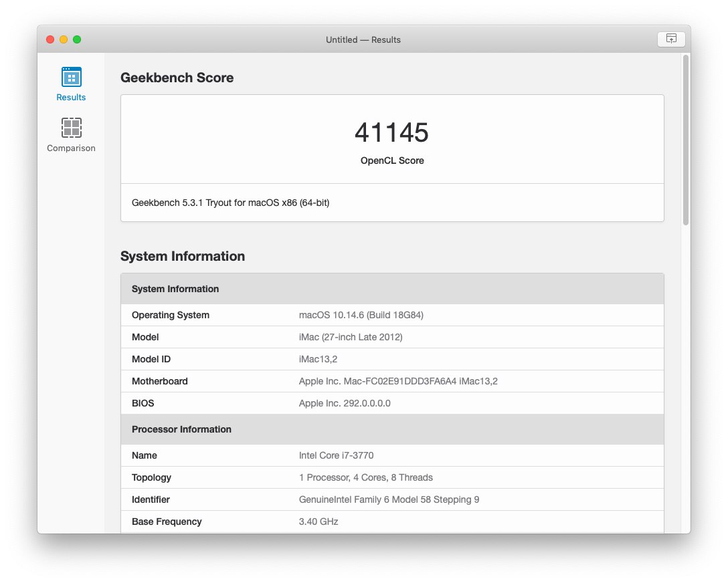Select 1 Processor, 4 Cores, 8 Threads
This screenshot has width=728, height=583.
[x=366, y=478]
